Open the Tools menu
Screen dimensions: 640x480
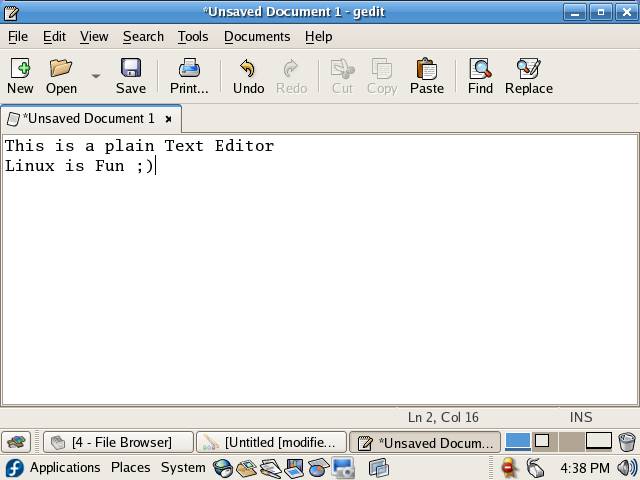tap(193, 36)
